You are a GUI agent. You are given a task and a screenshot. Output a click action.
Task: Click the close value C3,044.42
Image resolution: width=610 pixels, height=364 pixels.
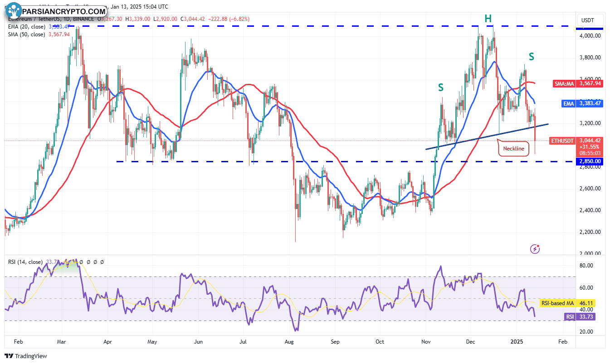coord(192,19)
